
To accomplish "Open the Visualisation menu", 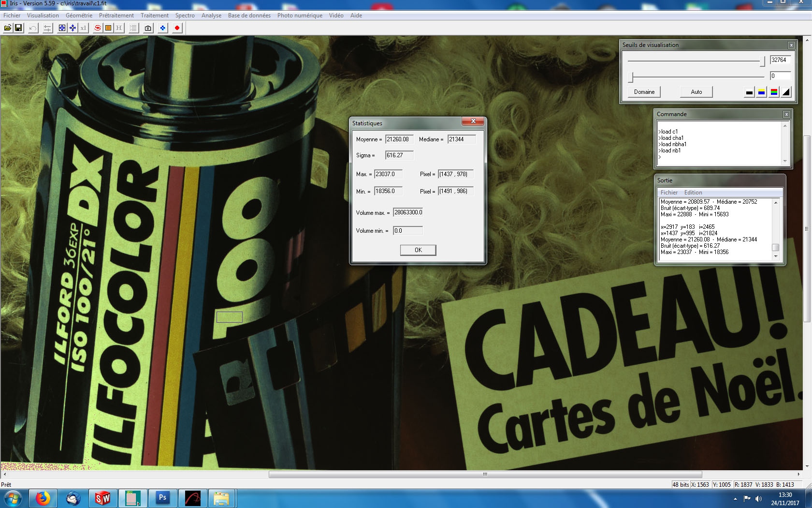I will click(x=43, y=15).
